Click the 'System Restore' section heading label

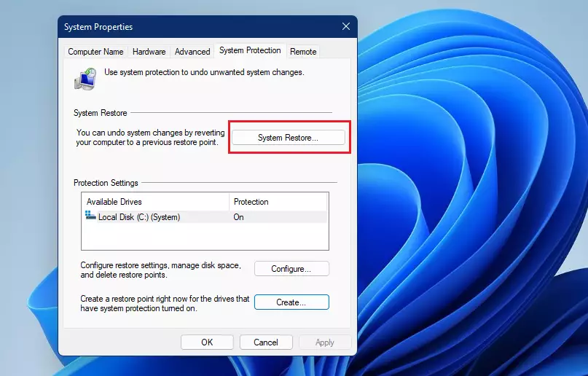click(x=100, y=113)
